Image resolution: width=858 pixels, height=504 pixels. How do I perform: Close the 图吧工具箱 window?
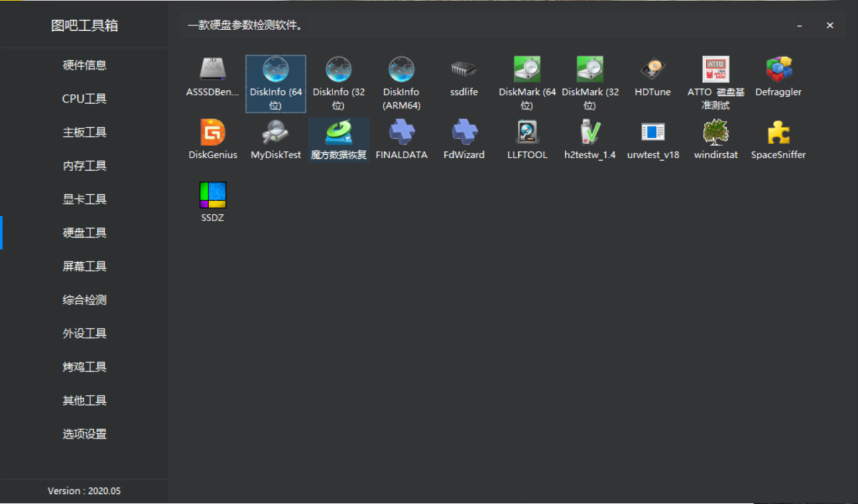[830, 25]
